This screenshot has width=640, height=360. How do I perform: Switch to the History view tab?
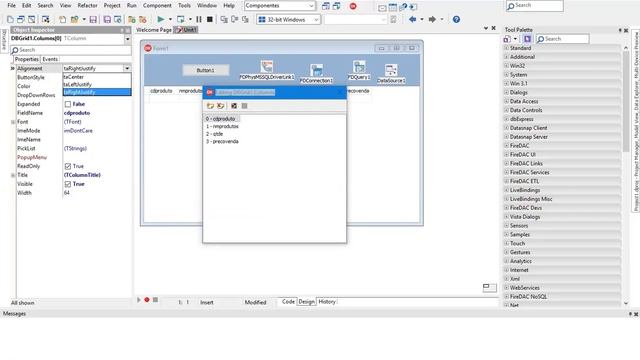327,302
